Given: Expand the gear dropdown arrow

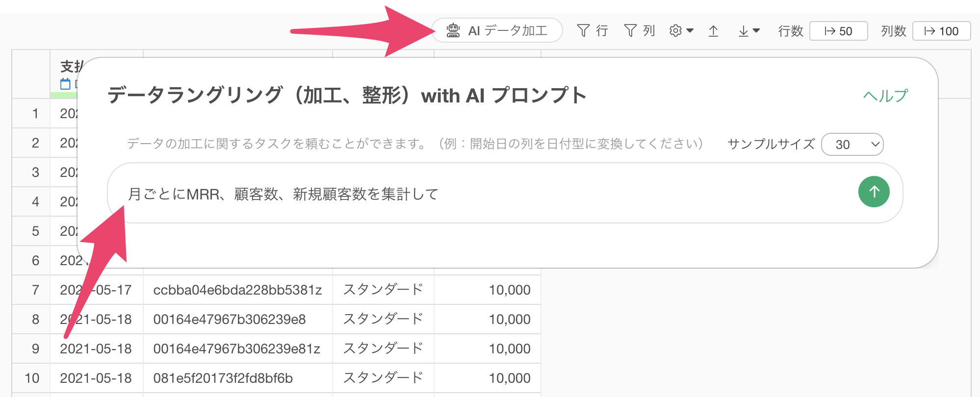Looking at the screenshot, I should coord(690,31).
